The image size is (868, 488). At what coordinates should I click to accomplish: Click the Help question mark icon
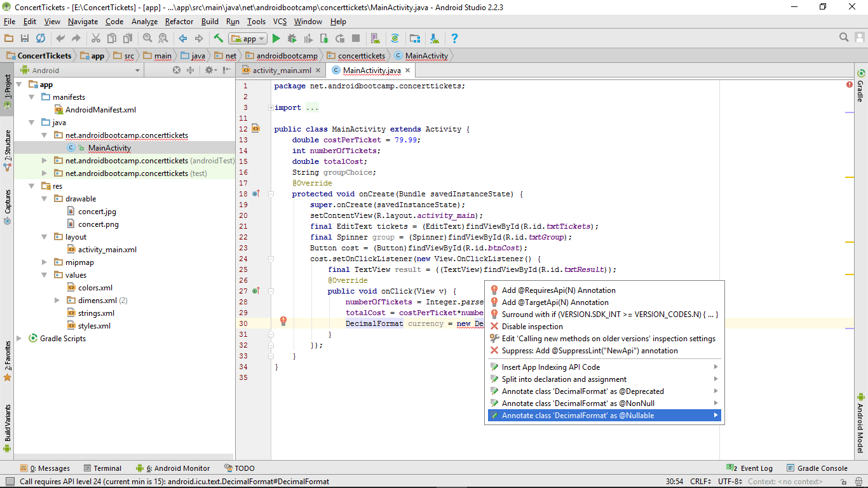tap(454, 39)
